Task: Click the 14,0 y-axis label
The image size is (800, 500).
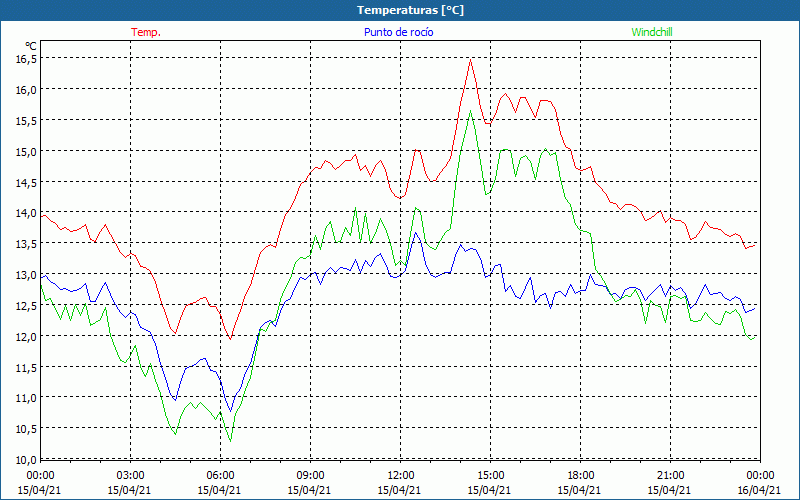Action: tap(27, 213)
